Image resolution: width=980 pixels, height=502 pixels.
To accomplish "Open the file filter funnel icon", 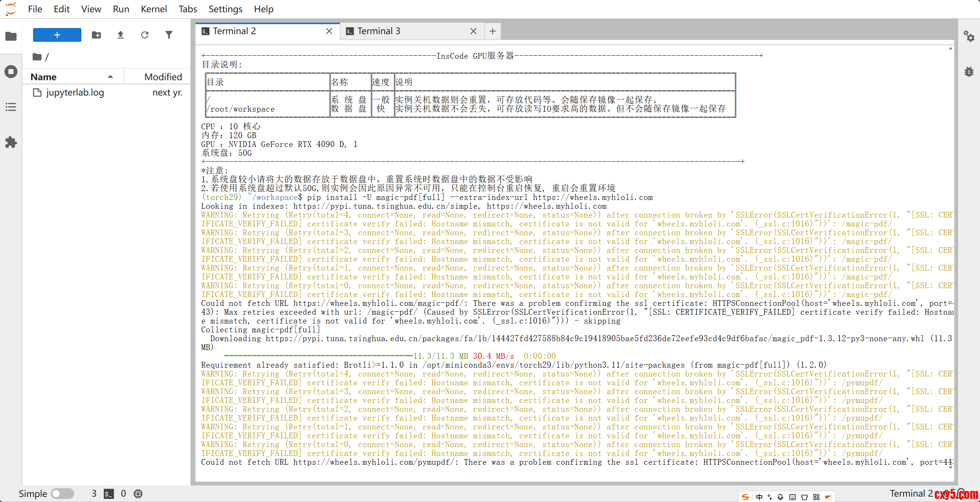I will tap(169, 35).
